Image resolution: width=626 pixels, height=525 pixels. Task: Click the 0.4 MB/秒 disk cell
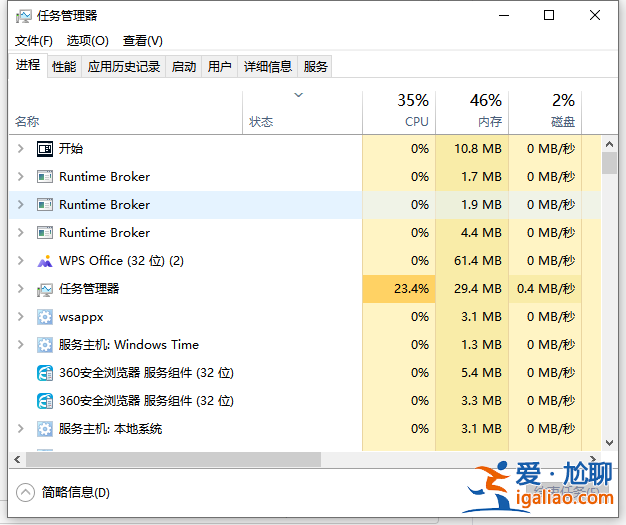(545, 289)
